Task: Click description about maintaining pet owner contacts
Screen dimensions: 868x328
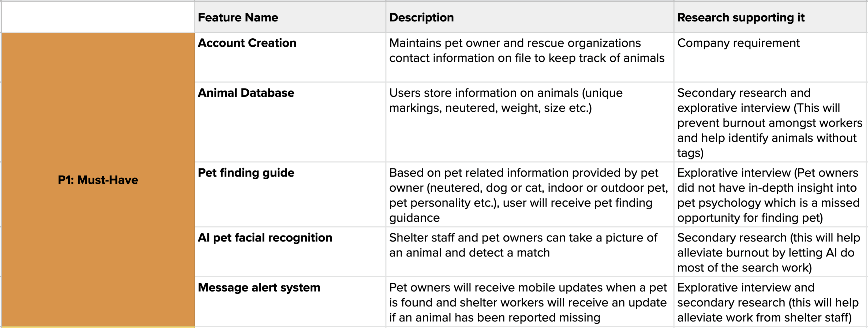Action: tap(530, 57)
